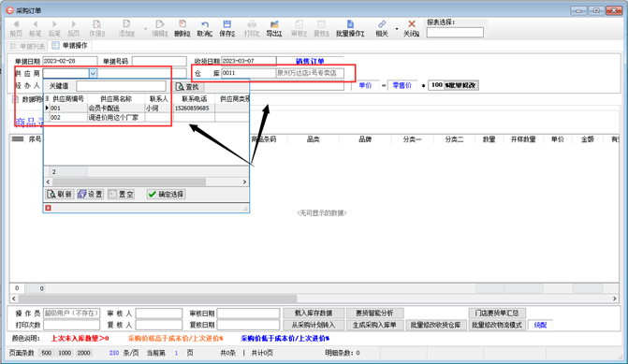Click the 生成采购入库单 button
The image size is (628, 364).
click(374, 325)
